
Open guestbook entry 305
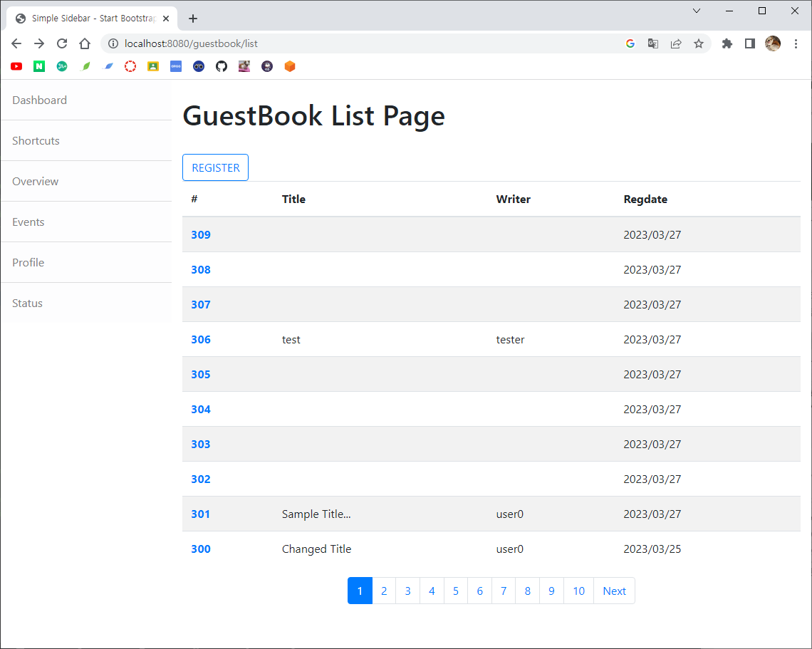(x=201, y=375)
